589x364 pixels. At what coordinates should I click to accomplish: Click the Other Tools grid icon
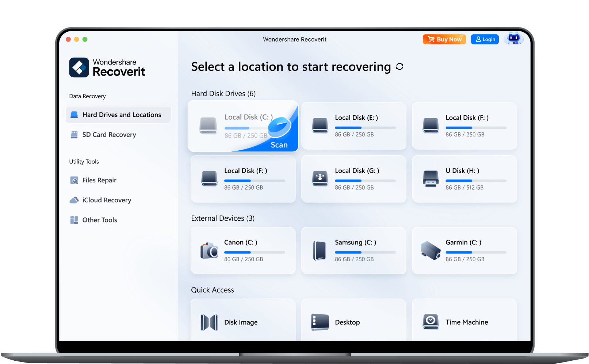[74, 220]
